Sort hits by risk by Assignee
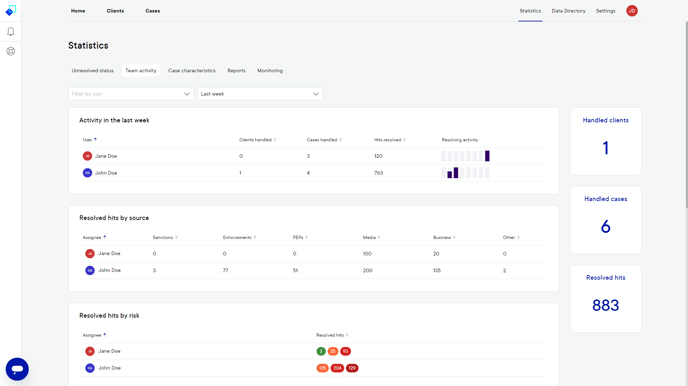The image size is (688, 386). pyautogui.click(x=94, y=335)
